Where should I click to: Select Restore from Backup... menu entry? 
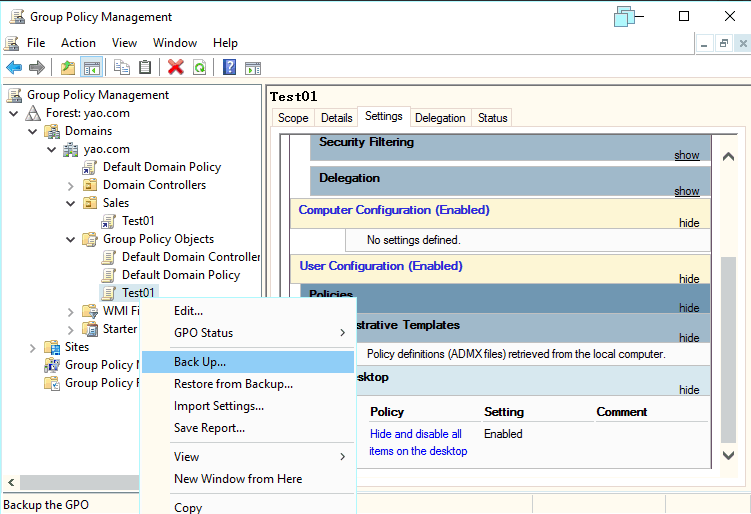coord(233,384)
